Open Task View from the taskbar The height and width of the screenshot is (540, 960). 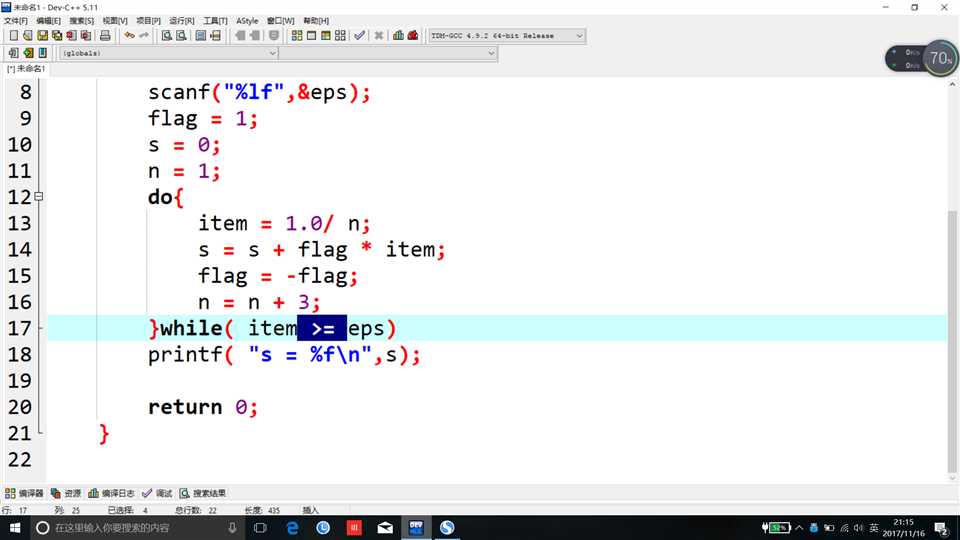(260, 528)
